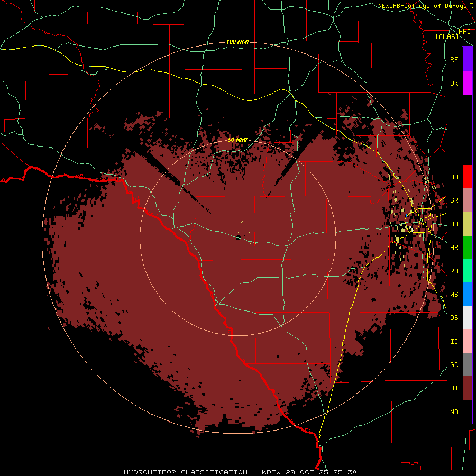This screenshot has width=476, height=476.
Task: Click the purple RF legend color swatch
Action: [467, 59]
